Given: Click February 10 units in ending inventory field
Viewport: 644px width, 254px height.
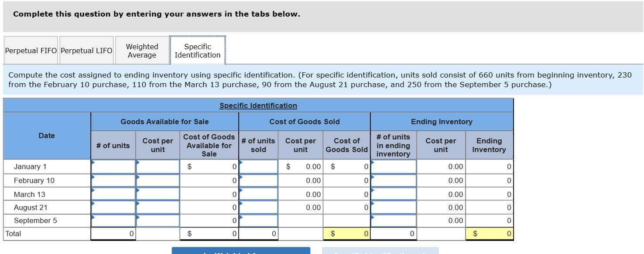Looking at the screenshot, I should click(393, 180).
